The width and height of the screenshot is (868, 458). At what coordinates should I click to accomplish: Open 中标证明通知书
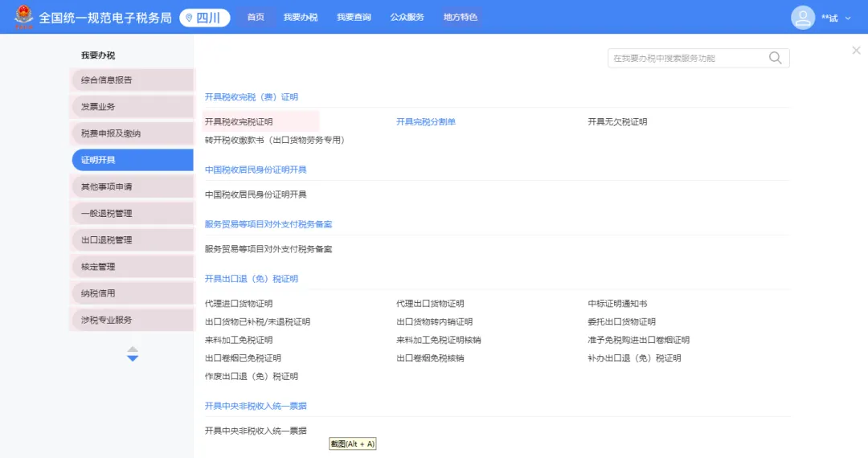[x=617, y=303]
